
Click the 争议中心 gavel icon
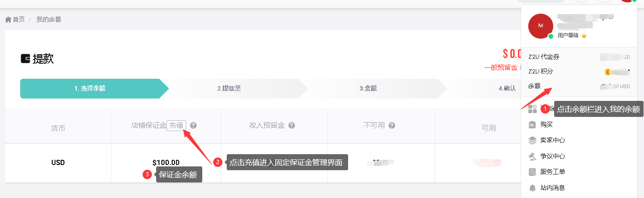pos(533,156)
